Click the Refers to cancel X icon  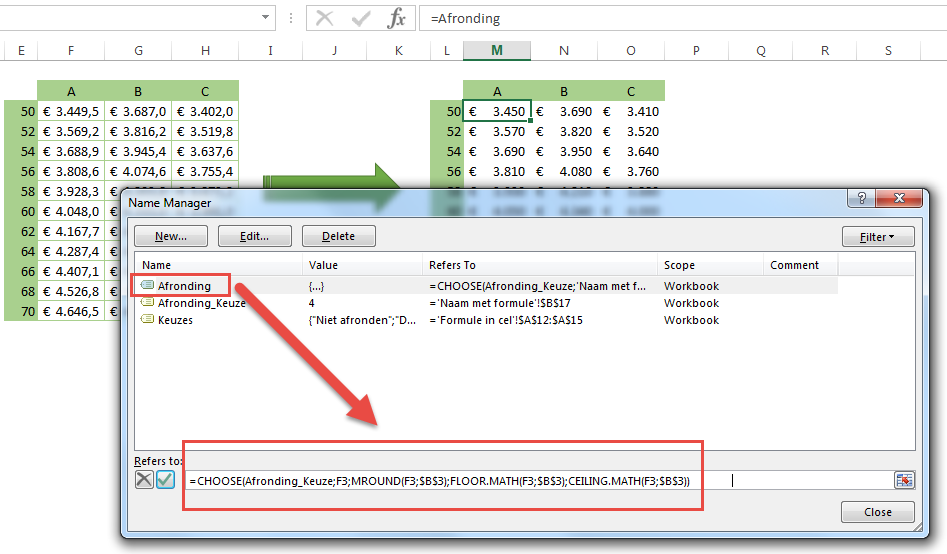tap(145, 480)
